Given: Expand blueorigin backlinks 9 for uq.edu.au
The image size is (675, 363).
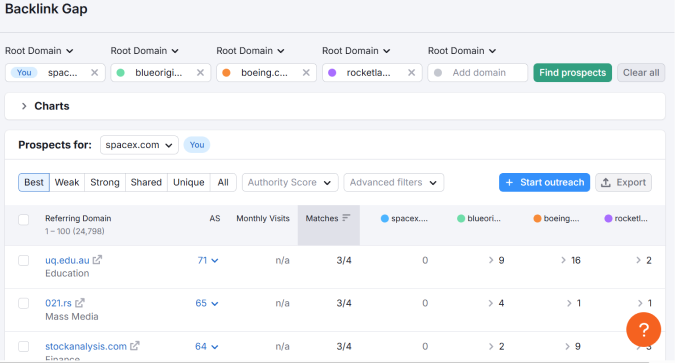Looking at the screenshot, I should (x=496, y=261).
